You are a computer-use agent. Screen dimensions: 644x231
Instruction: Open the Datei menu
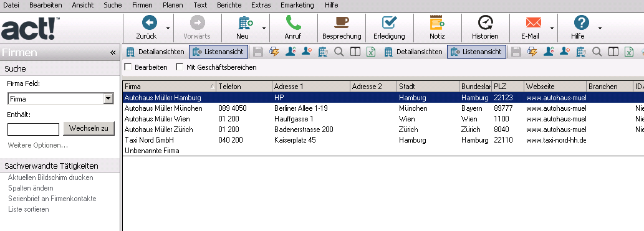point(11,5)
